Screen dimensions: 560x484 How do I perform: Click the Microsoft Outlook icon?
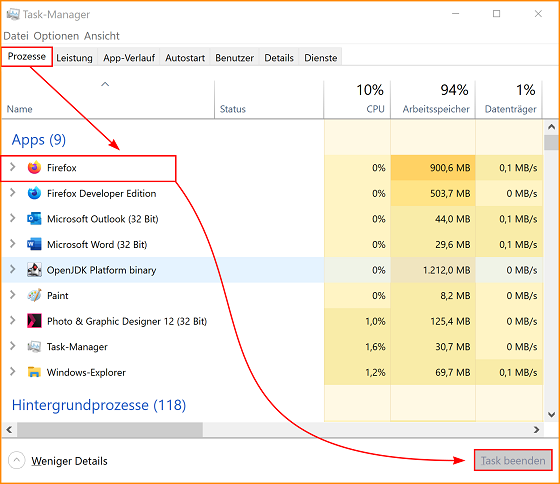(x=34, y=219)
